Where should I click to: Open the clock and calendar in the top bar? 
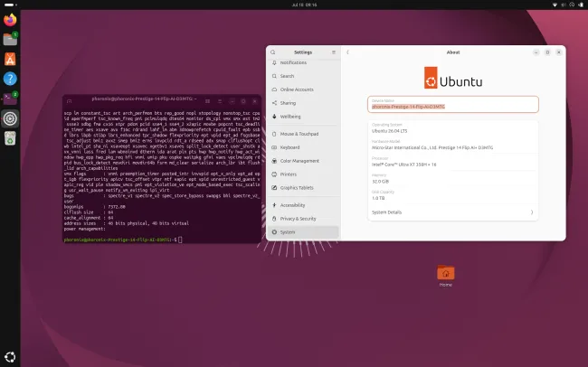pos(304,5)
